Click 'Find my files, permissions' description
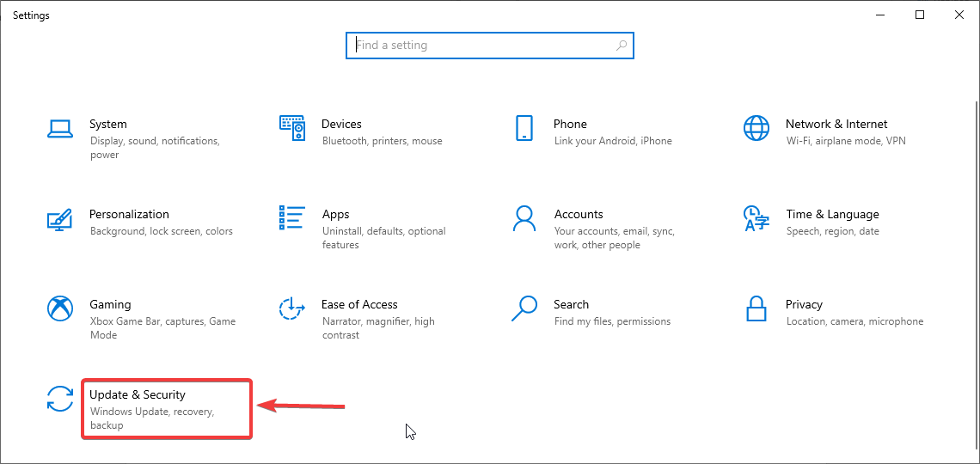 (612, 321)
